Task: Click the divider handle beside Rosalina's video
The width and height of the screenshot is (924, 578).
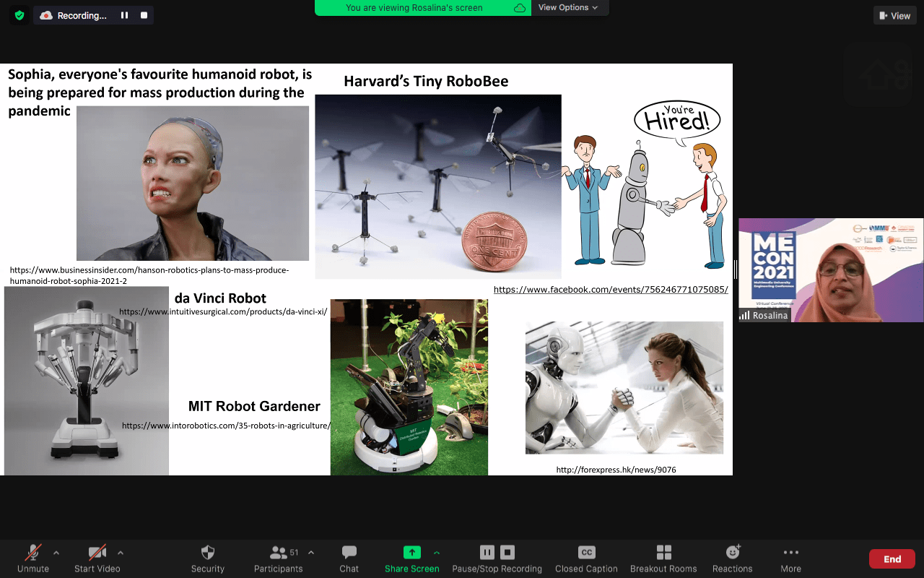Action: coord(735,269)
